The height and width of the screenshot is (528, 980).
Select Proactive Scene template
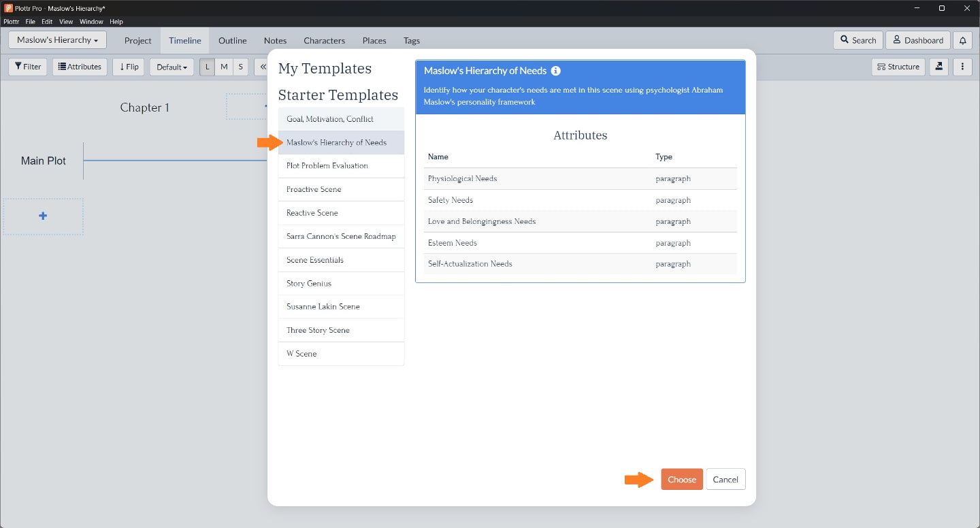(341, 189)
